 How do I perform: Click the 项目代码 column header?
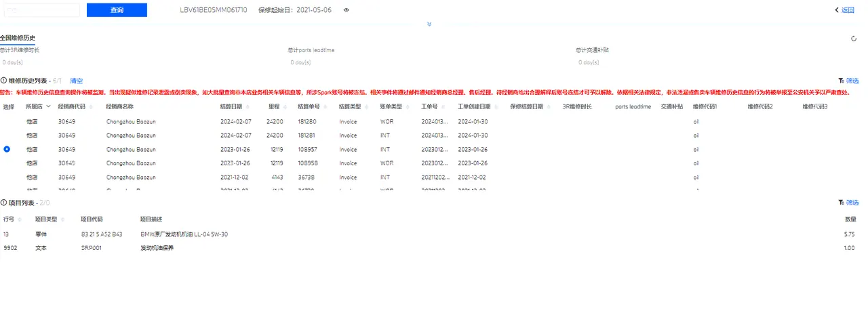tap(92, 220)
